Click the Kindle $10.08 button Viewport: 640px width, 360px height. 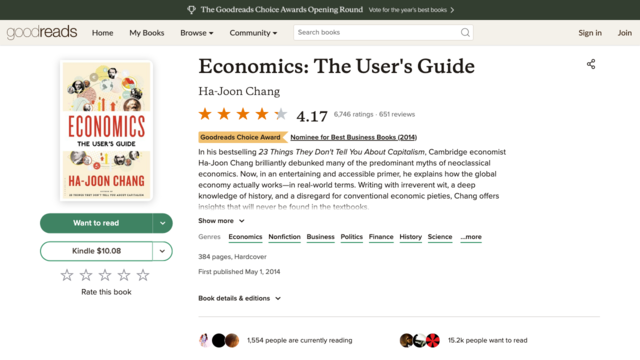tap(96, 251)
